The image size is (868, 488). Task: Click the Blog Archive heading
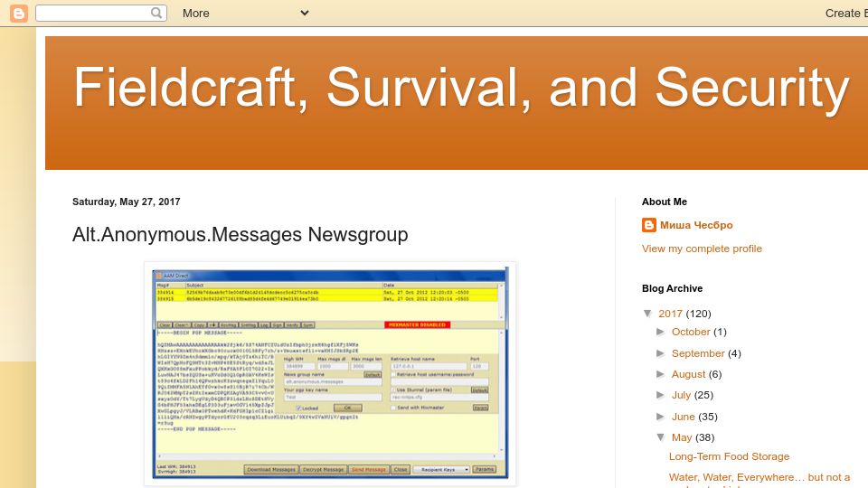click(x=672, y=289)
